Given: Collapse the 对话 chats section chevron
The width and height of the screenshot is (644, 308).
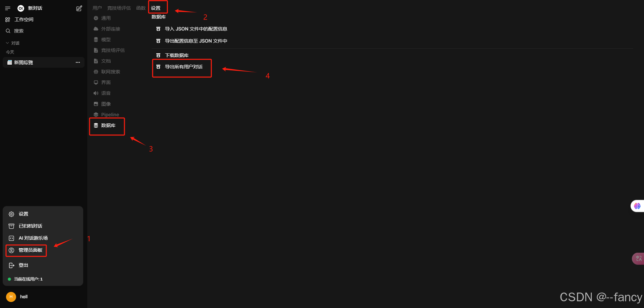Looking at the screenshot, I should pos(7,43).
